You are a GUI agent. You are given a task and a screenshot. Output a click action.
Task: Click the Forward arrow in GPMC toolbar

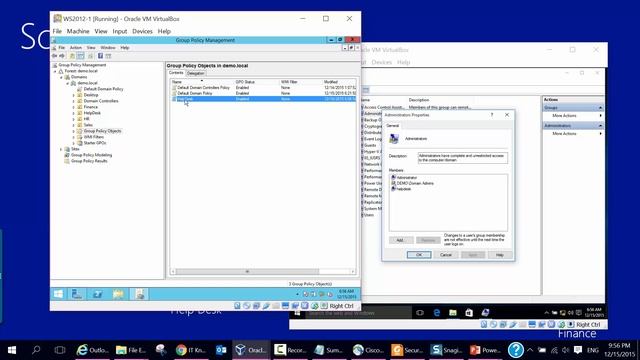click(x=62, y=56)
